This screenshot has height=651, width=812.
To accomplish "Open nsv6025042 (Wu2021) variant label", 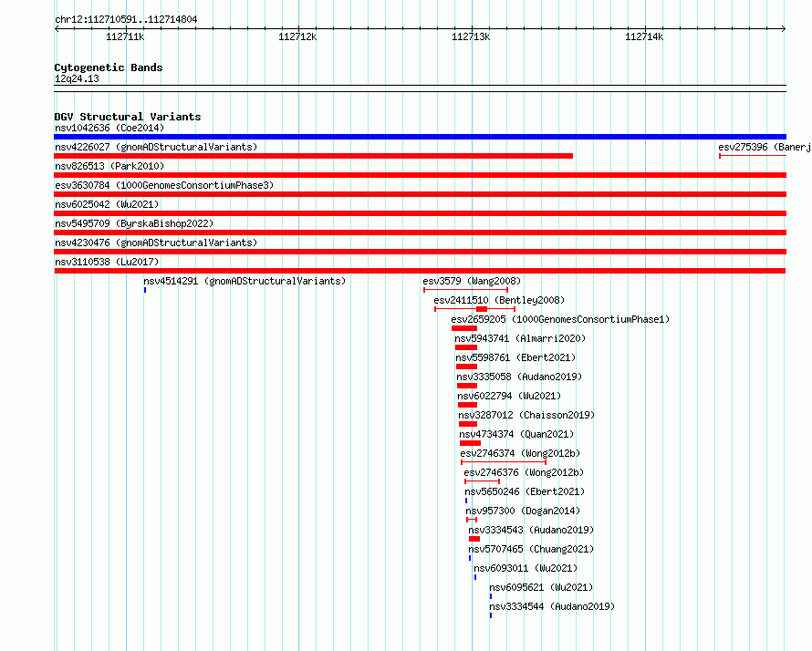I will (107, 204).
